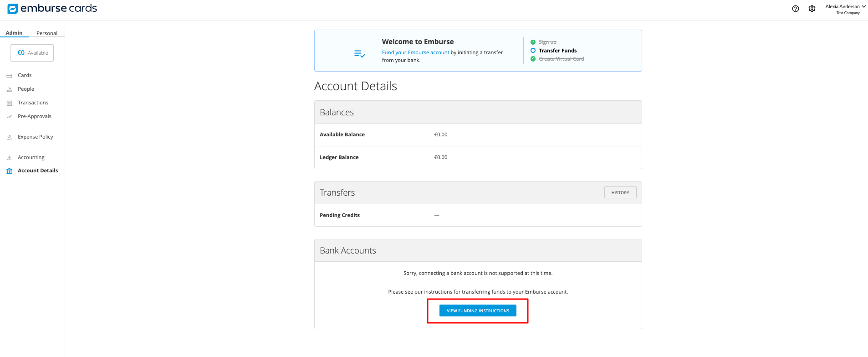
Task: Click the Ledger Balance label
Action: (339, 157)
